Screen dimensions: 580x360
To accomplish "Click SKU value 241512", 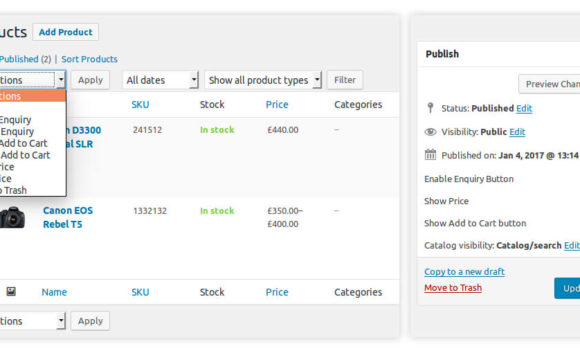I will coord(147,130).
